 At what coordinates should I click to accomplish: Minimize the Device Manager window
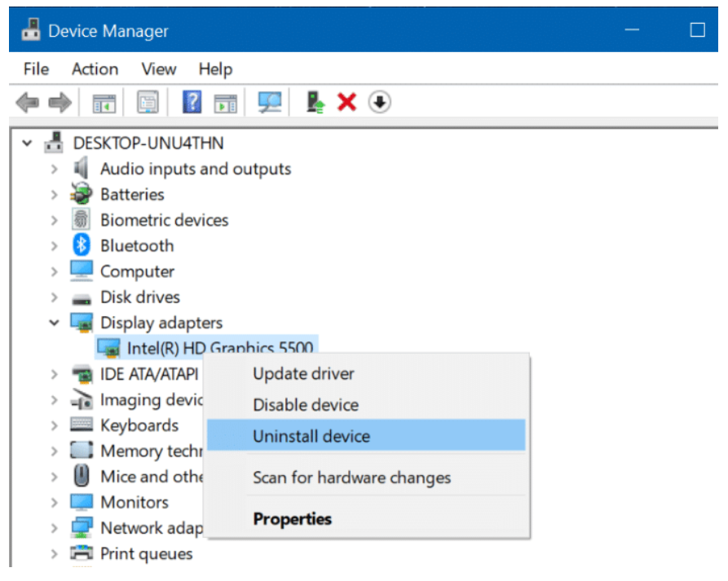coord(632,29)
